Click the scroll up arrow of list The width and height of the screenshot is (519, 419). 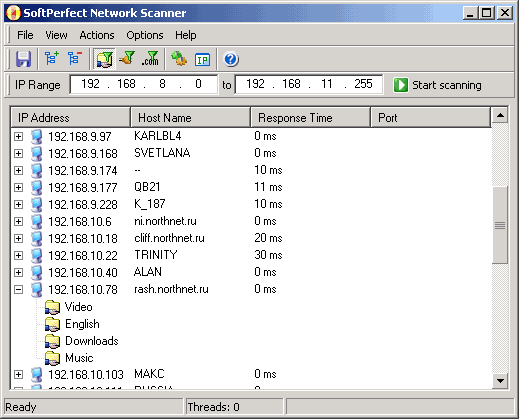pos(500,115)
